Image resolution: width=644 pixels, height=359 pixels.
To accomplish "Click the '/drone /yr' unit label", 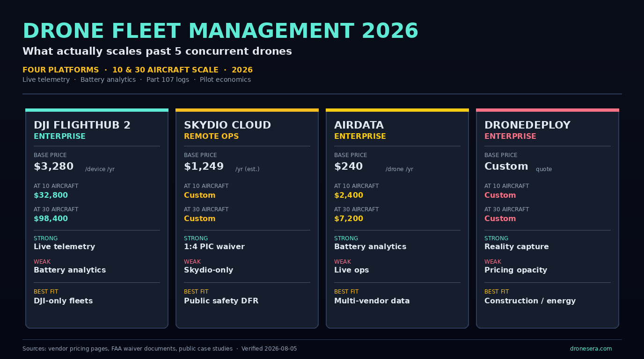I will pyautogui.click(x=399, y=169).
